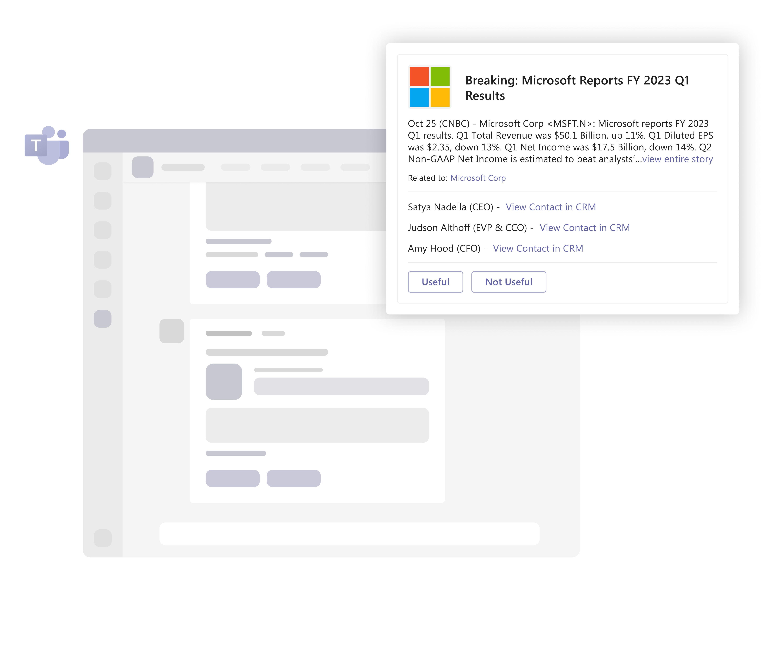Viewport: 784px width, 672px height.
Task: View Amy Hood contact in CRM
Action: (x=538, y=248)
